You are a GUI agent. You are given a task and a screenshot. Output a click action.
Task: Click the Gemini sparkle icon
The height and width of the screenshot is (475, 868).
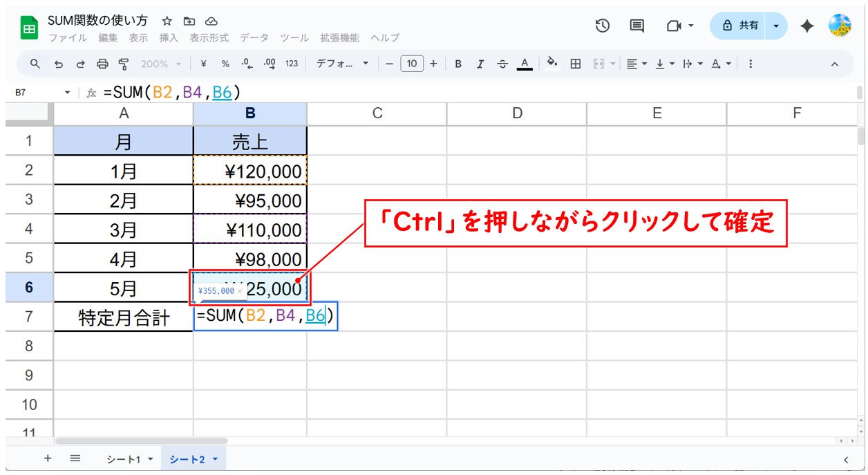coord(806,26)
